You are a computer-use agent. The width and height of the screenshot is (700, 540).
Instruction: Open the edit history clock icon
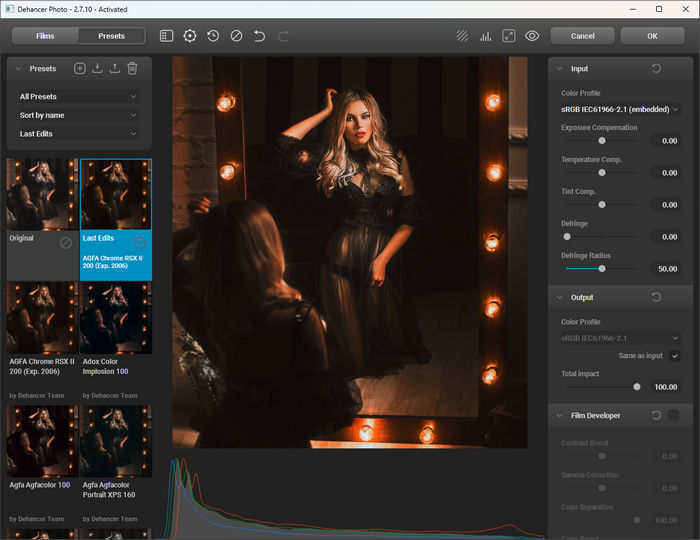[213, 36]
